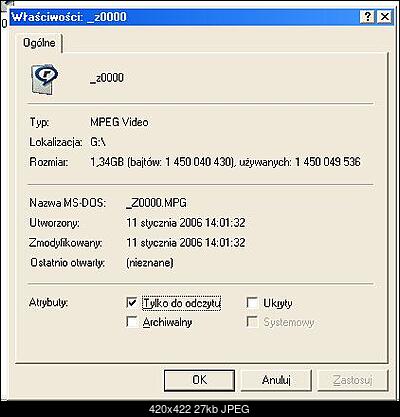Image resolution: width=400 pixels, height=417 pixels.
Task: Cancel with the Anuluj button
Action: 276,380
